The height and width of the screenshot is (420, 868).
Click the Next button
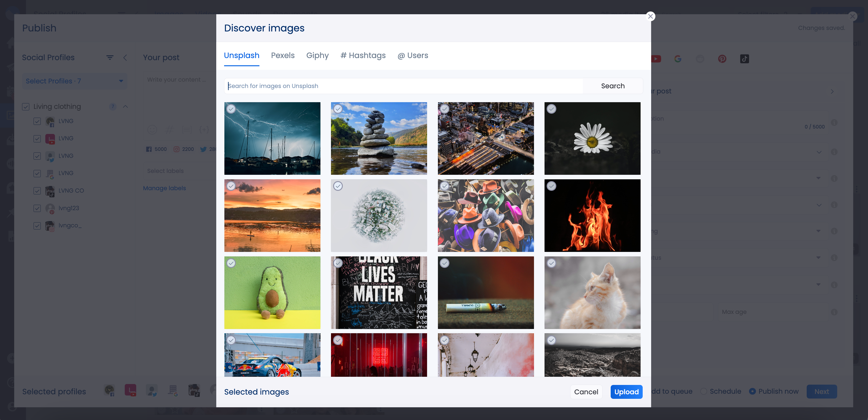[821, 392]
